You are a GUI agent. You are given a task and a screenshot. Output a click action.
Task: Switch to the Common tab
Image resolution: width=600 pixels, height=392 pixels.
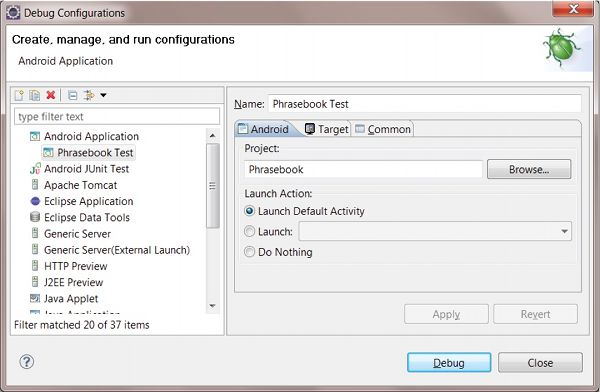[x=383, y=129]
